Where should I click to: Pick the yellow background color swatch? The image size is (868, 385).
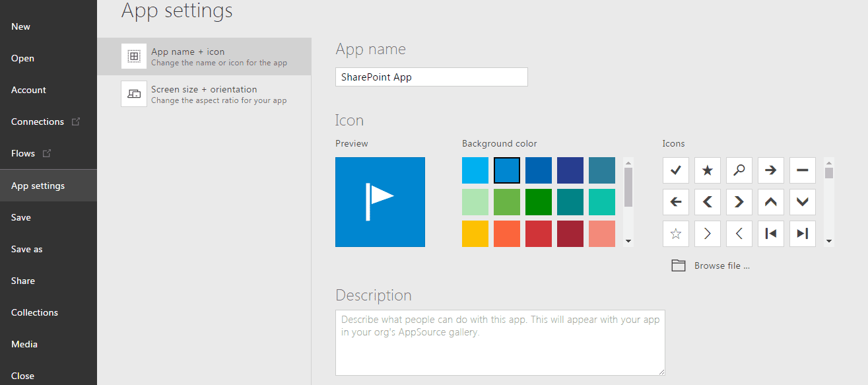point(475,234)
